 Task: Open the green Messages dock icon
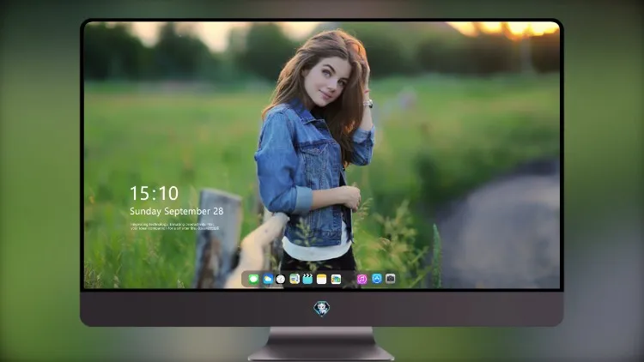pyautogui.click(x=253, y=279)
